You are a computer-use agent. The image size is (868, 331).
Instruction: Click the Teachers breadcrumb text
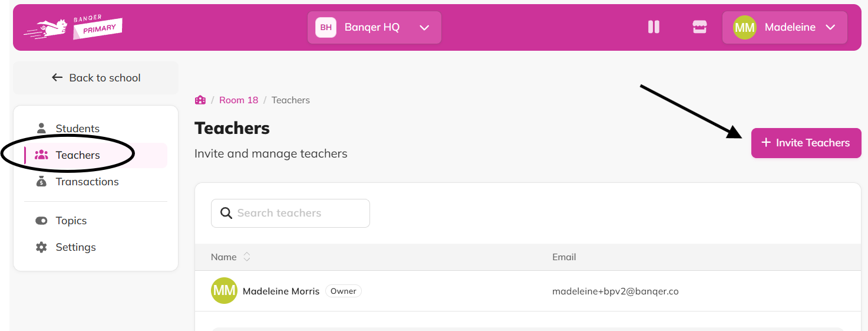tap(291, 100)
